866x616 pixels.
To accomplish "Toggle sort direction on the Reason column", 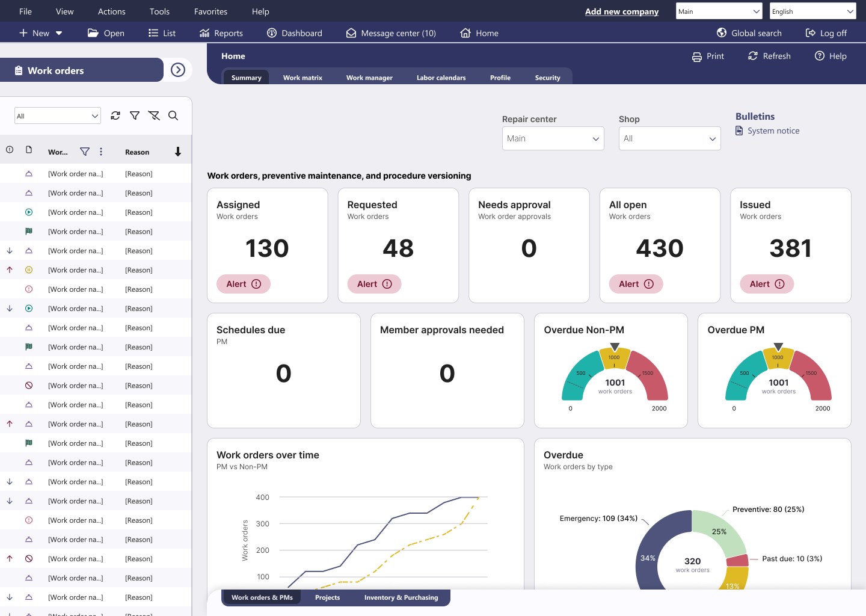I will 178,152.
